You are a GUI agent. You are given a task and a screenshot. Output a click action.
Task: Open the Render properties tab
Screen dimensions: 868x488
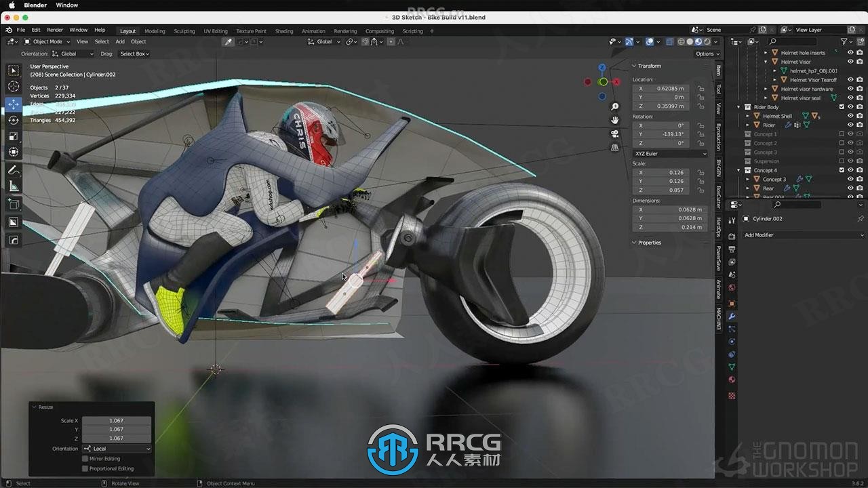coord(732,237)
